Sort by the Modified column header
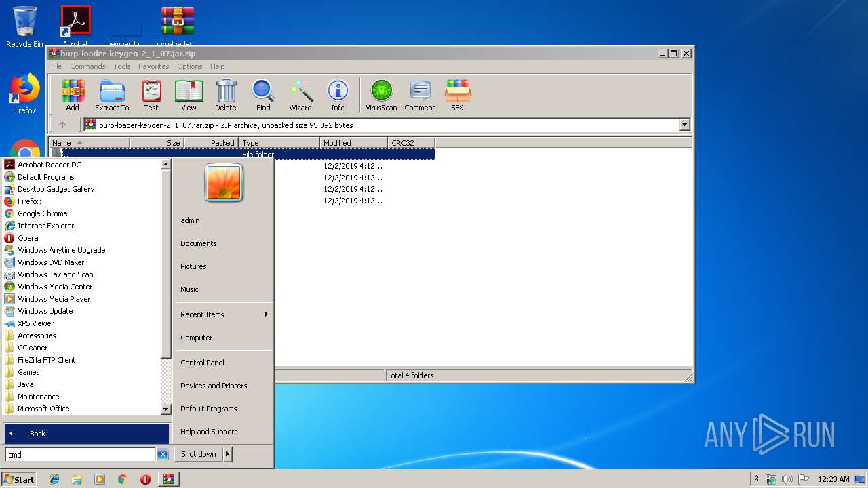The height and width of the screenshot is (488, 868). point(353,143)
